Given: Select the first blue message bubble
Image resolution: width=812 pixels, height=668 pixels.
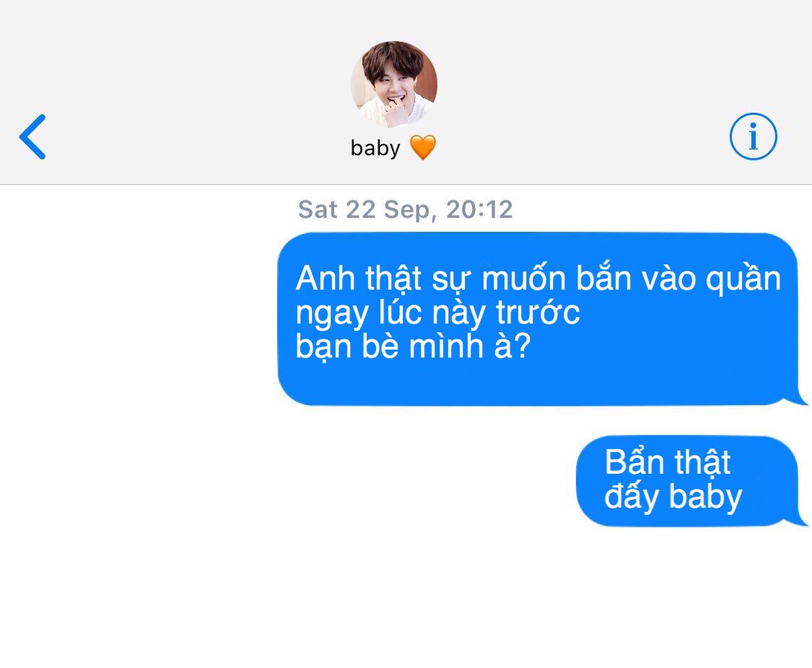Looking at the screenshot, I should click(x=542, y=318).
